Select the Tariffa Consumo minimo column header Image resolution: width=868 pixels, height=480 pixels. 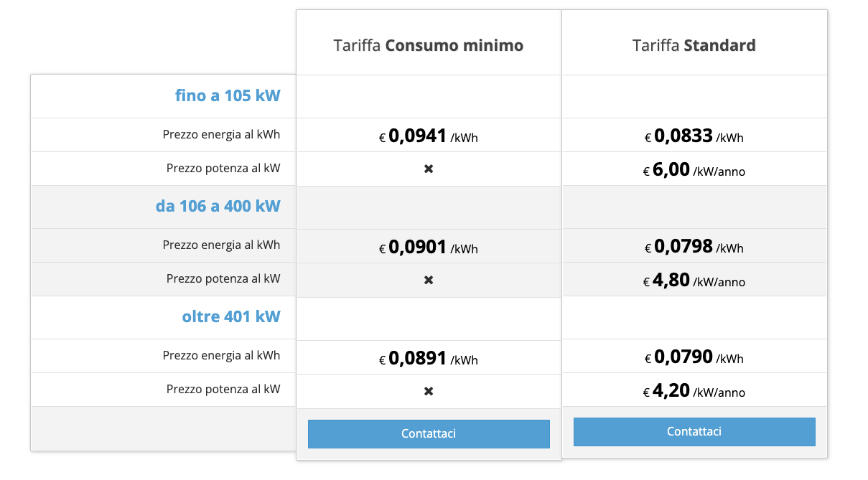point(429,46)
